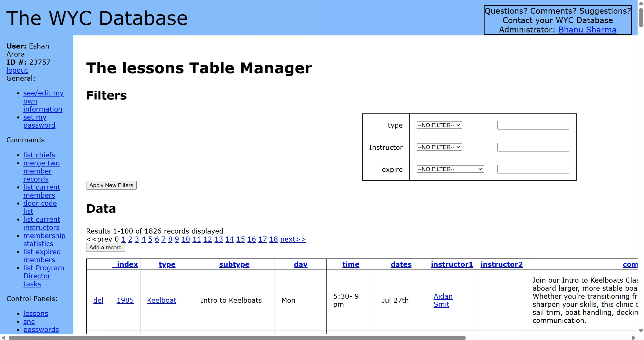The image size is (644, 340).
Task: Open set my password link
Action: coord(39,121)
